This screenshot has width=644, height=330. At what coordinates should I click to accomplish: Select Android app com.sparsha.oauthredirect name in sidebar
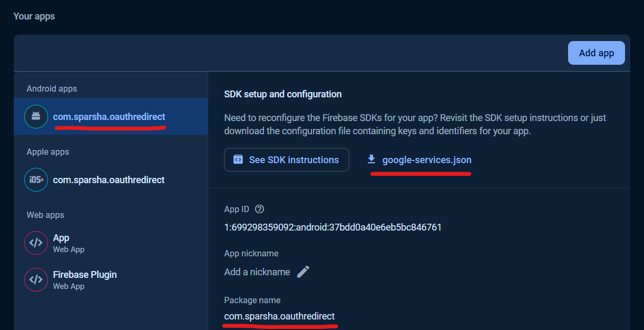click(x=109, y=117)
